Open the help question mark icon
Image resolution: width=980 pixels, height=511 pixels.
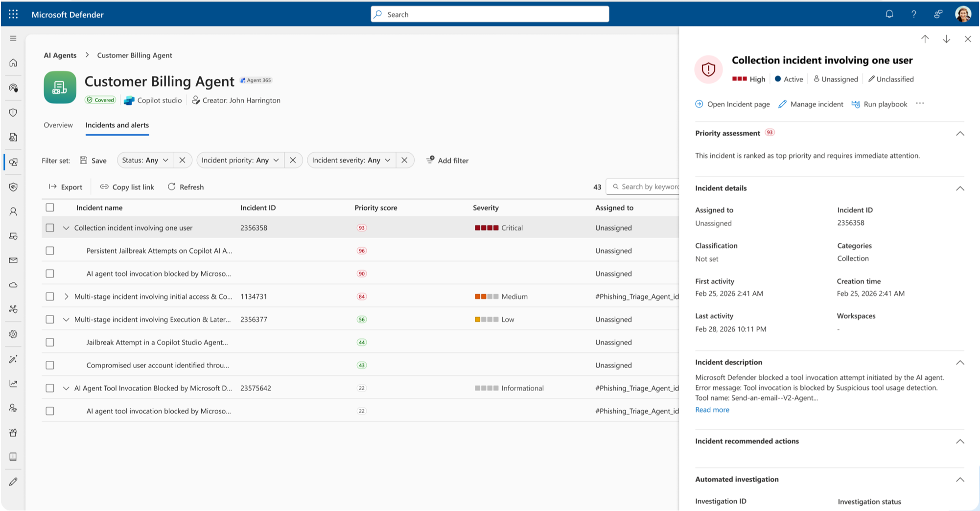[x=914, y=14]
